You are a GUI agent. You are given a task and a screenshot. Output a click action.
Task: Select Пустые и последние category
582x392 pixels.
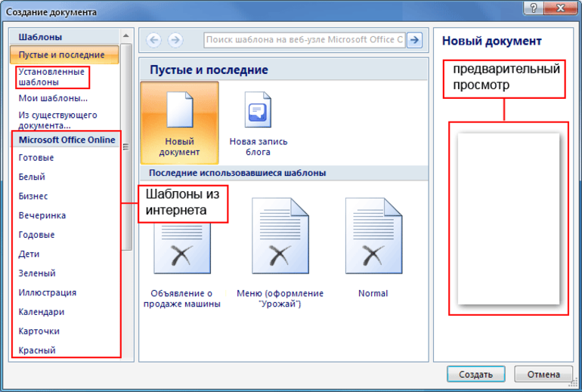[64, 55]
